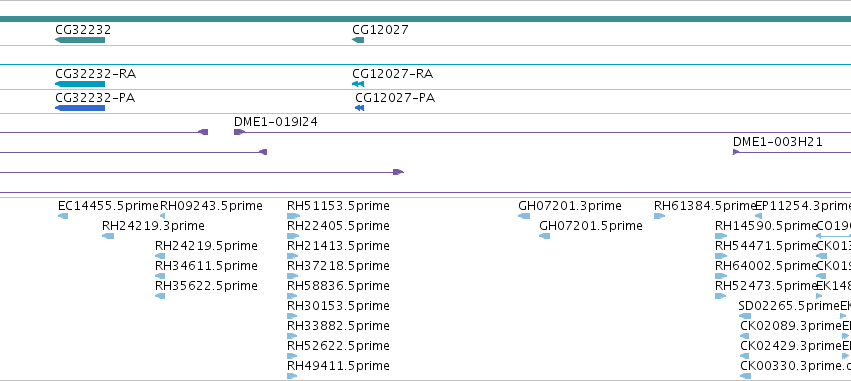Screen dimensions: 851x381
Task: Open the RH24219.3prime EST label
Action: click(153, 226)
